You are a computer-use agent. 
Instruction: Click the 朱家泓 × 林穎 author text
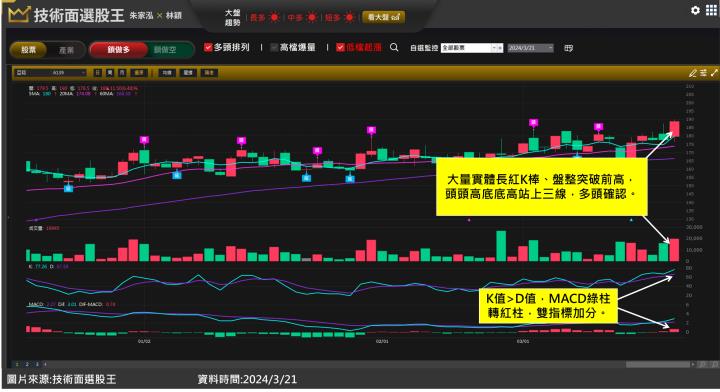(x=155, y=16)
